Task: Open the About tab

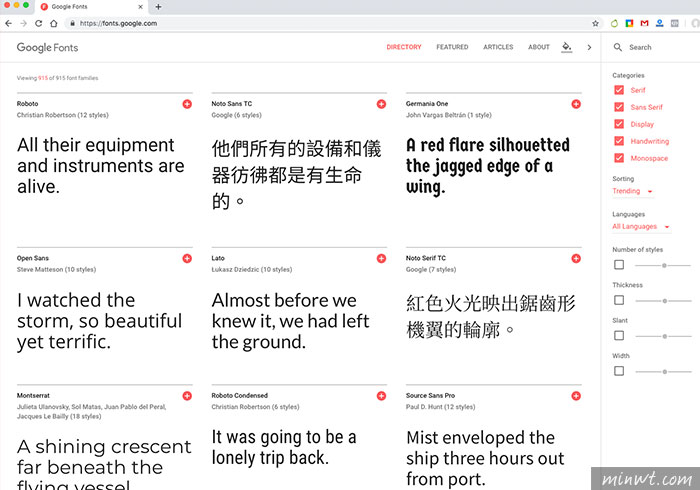Action: 538,47
